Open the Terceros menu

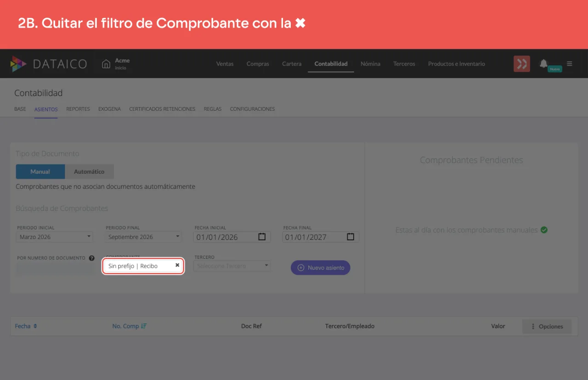pyautogui.click(x=404, y=64)
